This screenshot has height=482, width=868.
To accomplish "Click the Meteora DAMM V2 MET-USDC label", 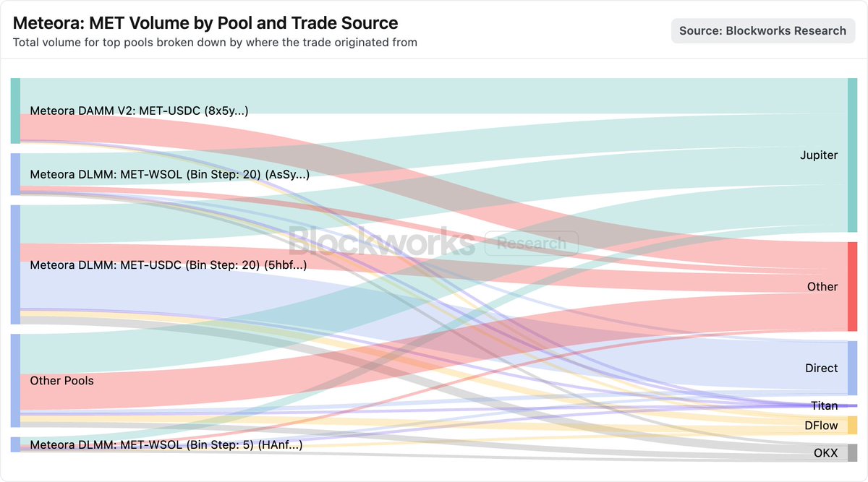I will (x=140, y=111).
